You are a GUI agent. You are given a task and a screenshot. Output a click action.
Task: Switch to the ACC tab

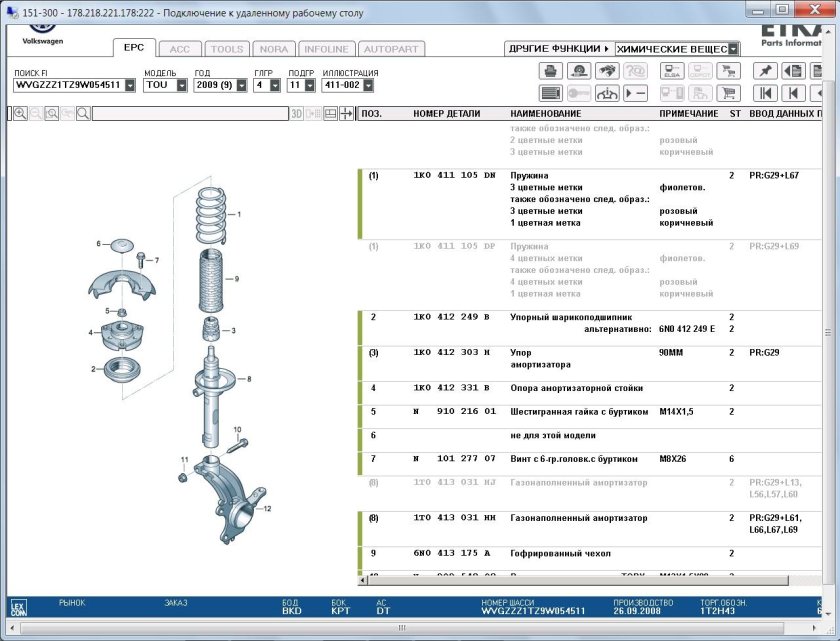[179, 49]
